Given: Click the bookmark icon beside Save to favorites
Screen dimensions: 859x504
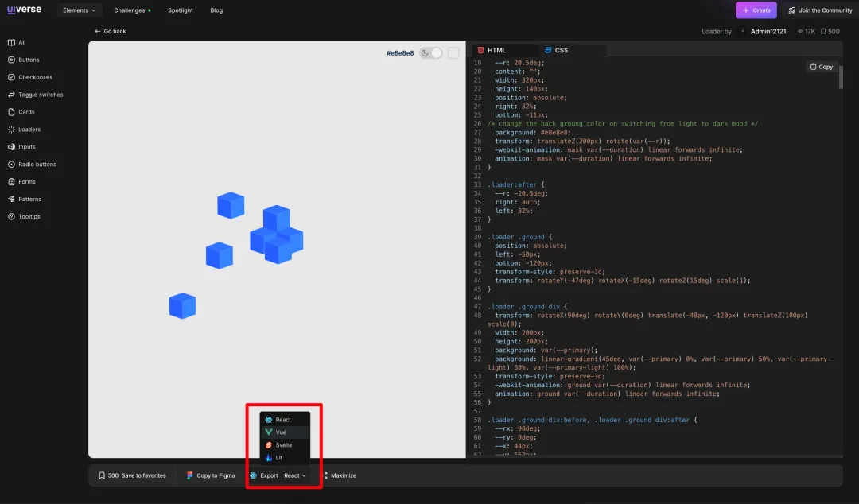Looking at the screenshot, I should (x=102, y=475).
